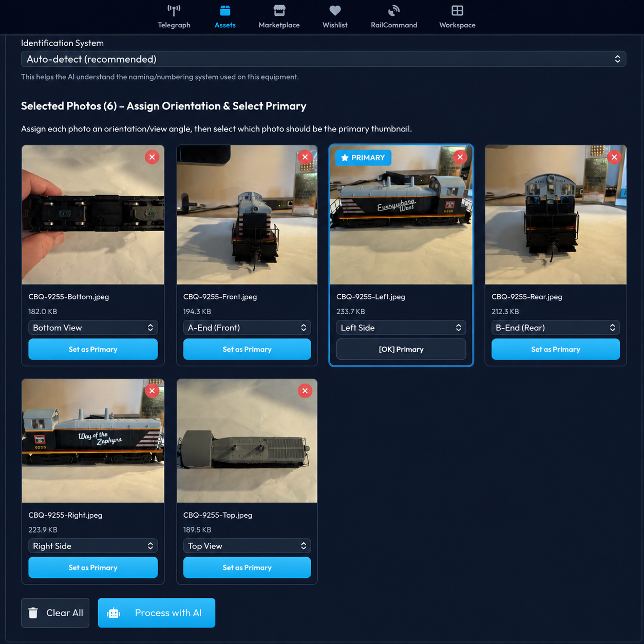
Task: Set CBQ-9255-Rear.jpeg as Primary
Action: pyautogui.click(x=556, y=349)
